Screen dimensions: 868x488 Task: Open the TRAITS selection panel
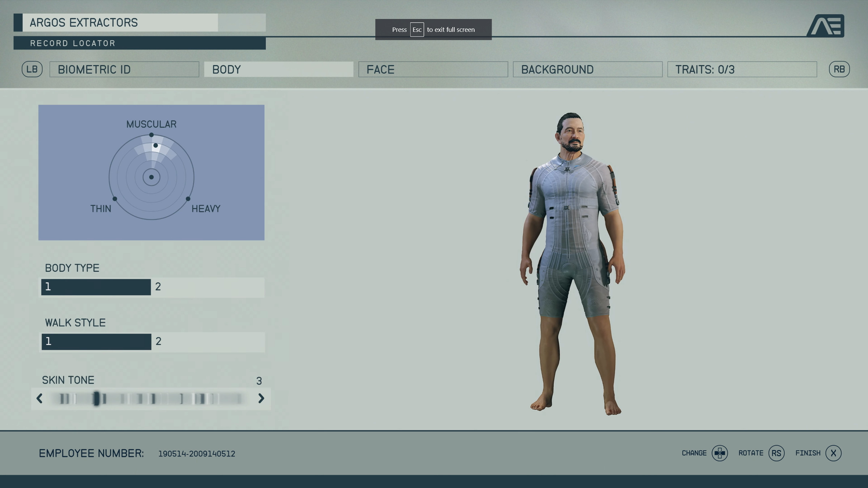pos(742,69)
